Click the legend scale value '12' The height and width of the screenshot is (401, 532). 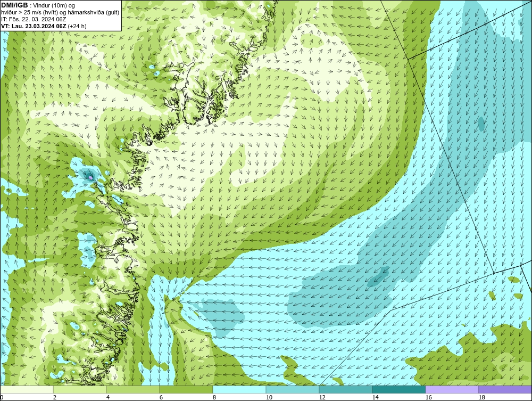(x=322, y=397)
